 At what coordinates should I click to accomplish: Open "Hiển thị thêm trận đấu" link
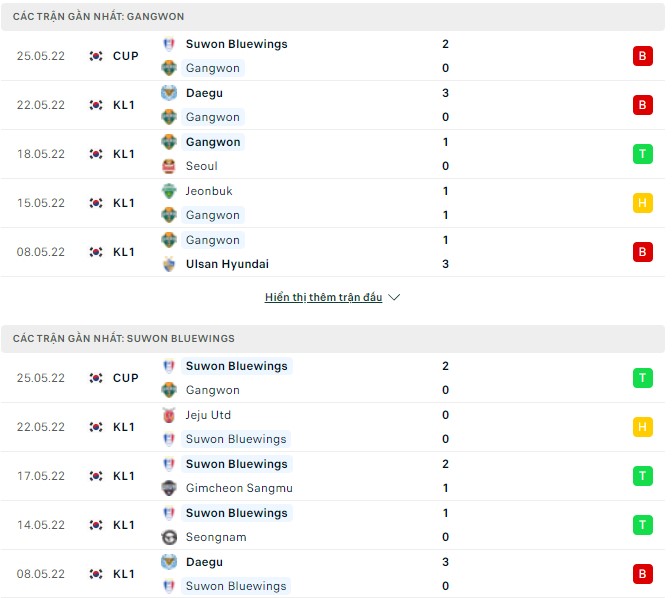click(323, 297)
